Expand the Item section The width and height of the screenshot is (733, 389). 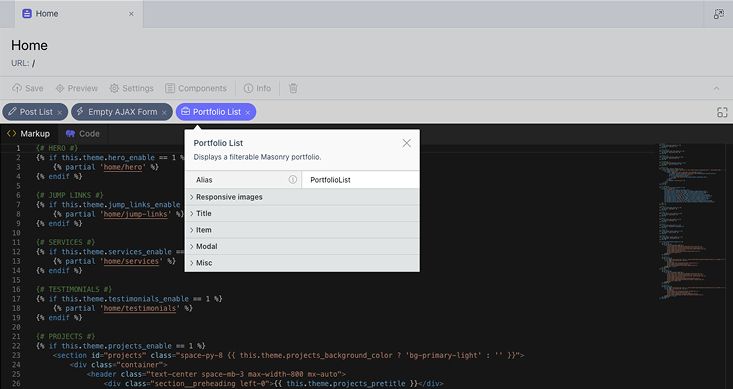(x=302, y=230)
